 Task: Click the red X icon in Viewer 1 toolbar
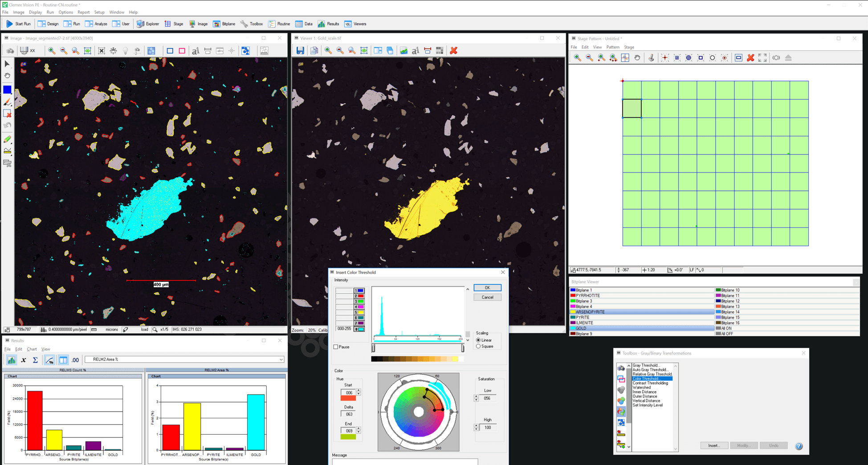pos(453,51)
